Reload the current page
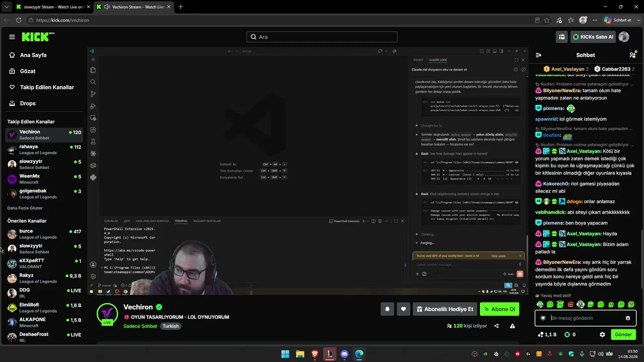 click(19, 20)
